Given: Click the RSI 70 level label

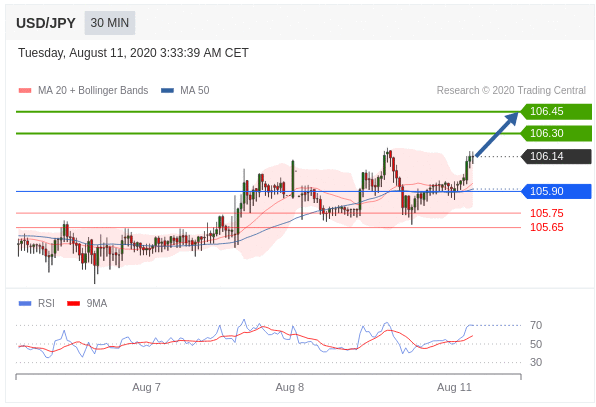Looking at the screenshot, I should (536, 325).
